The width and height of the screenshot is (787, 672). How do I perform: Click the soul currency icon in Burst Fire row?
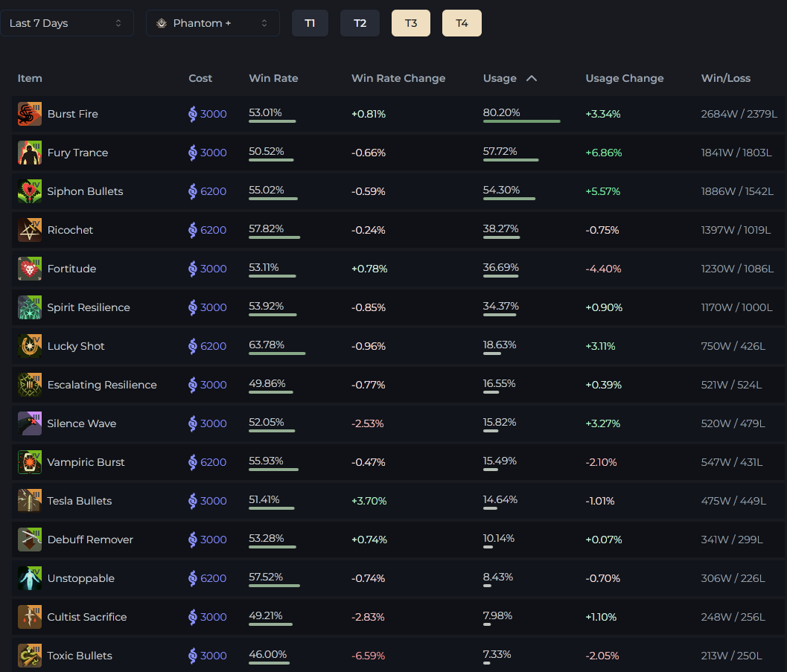pos(193,114)
